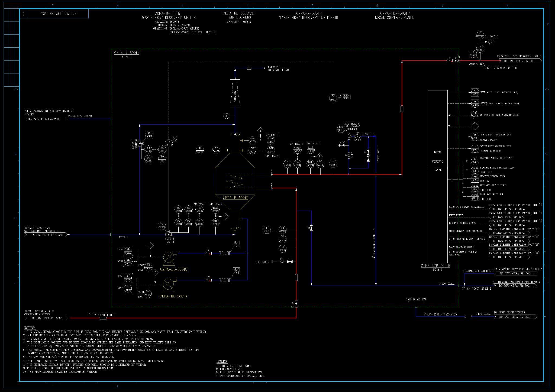Click line tag 2"-DO-35401-A2SZ-E105
Viewport: 555px width, 392px height.
click(x=440, y=315)
